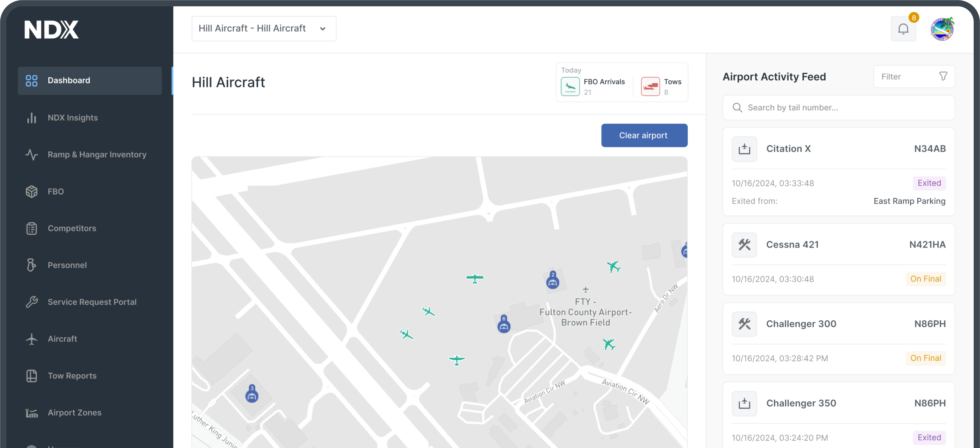The width and height of the screenshot is (980, 448).
Task: Click the NDX Insights bar chart icon
Action: [32, 118]
